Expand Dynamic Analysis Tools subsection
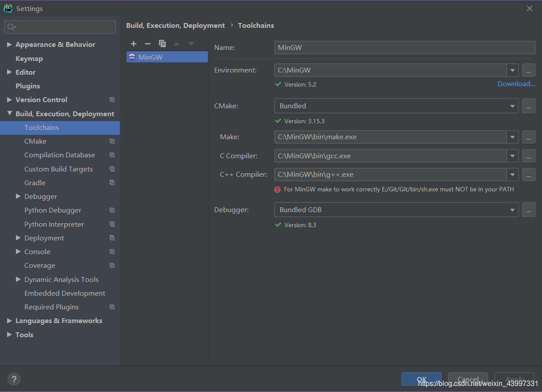 coord(18,279)
